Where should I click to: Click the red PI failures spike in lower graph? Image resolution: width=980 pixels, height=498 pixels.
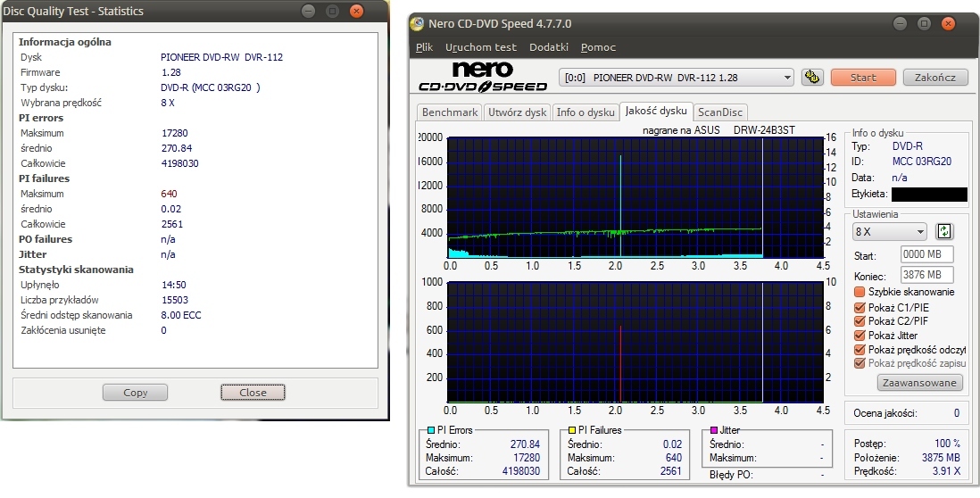point(620,362)
